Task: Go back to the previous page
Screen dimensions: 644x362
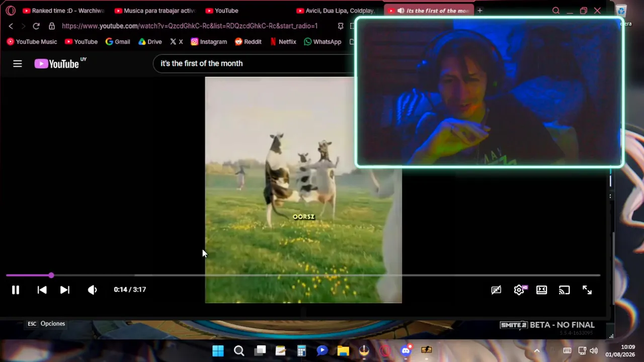Action: (11, 26)
